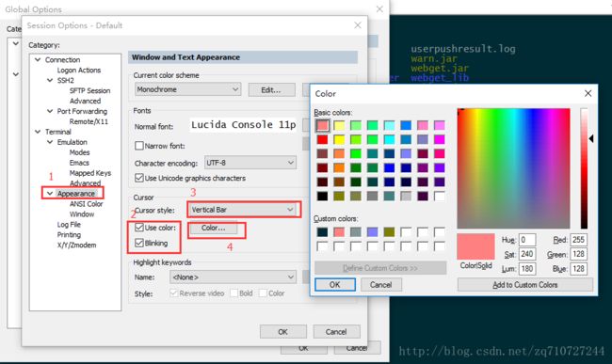Click the Green value field

coord(578,254)
